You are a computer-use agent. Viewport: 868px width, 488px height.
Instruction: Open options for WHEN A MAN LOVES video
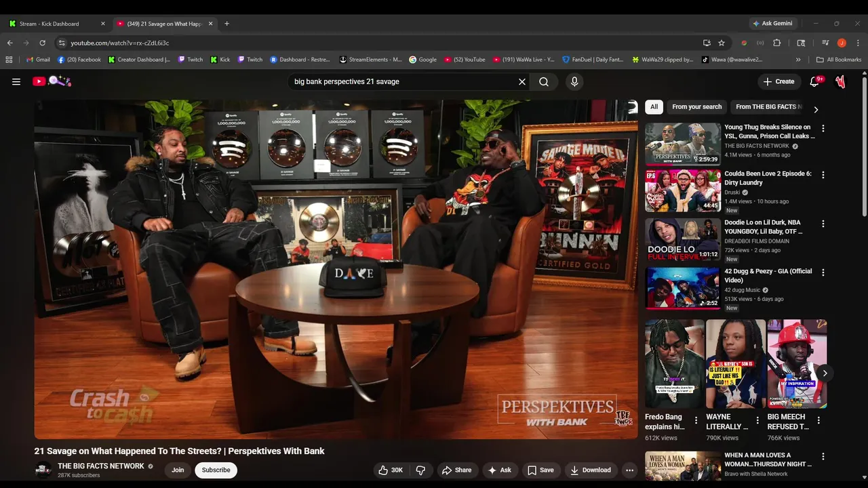[823, 457]
